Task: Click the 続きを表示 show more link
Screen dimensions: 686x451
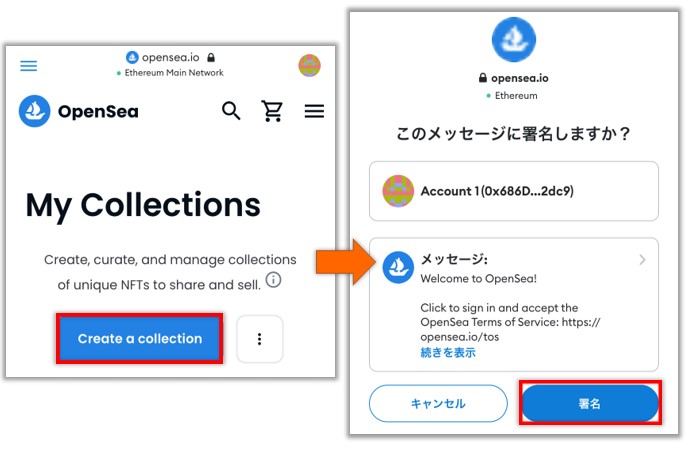Action: (x=448, y=352)
